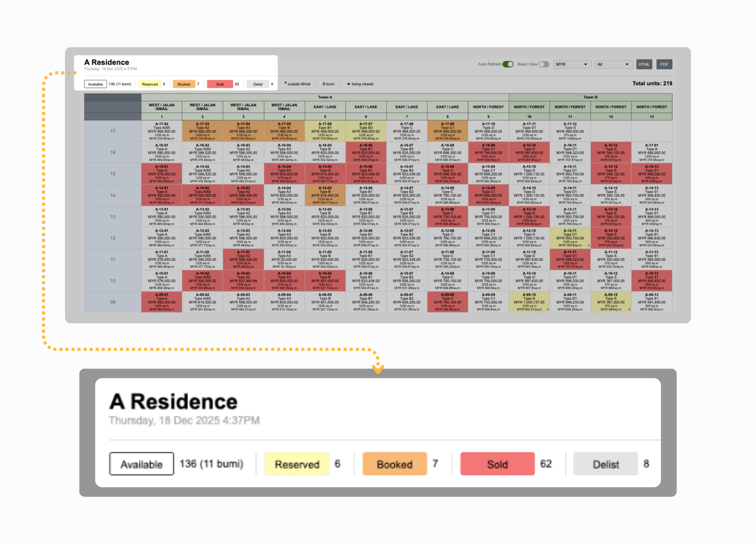The image size is (756, 544).
Task: Enable the Basic View switch
Action: pyautogui.click(x=544, y=64)
